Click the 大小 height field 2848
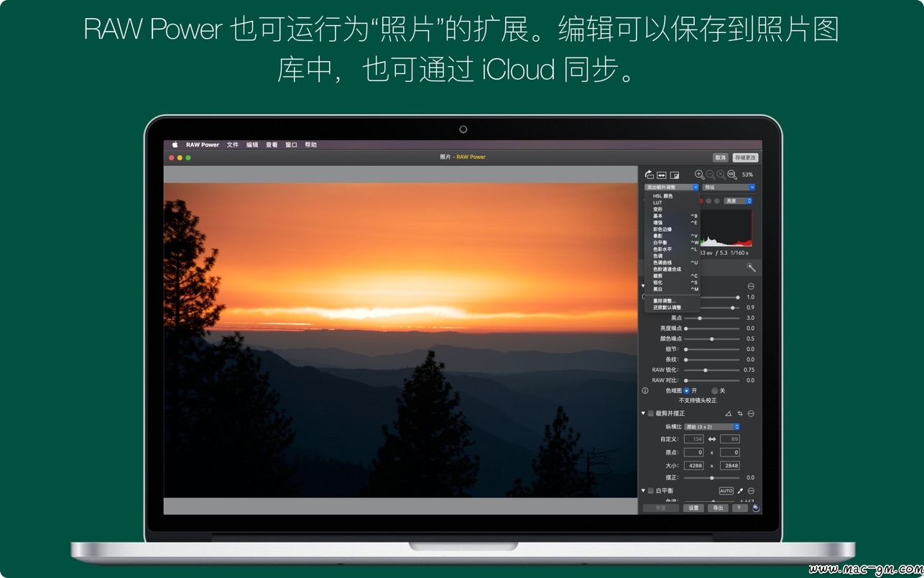 pyautogui.click(x=730, y=465)
